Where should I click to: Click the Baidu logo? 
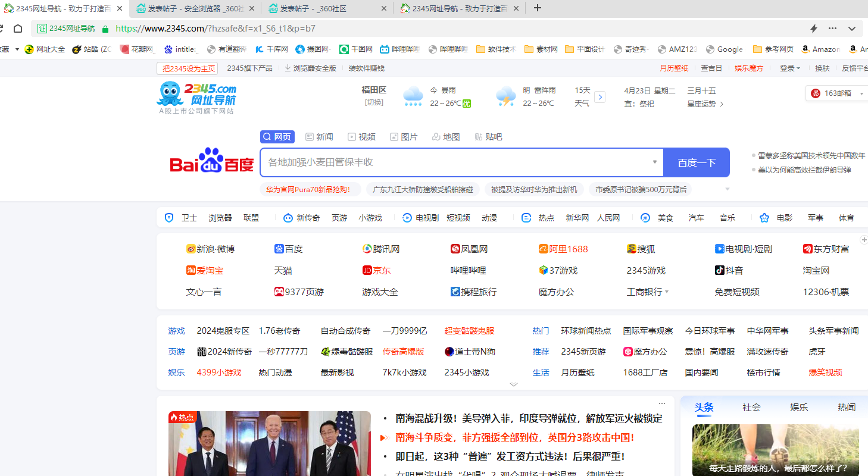212,161
